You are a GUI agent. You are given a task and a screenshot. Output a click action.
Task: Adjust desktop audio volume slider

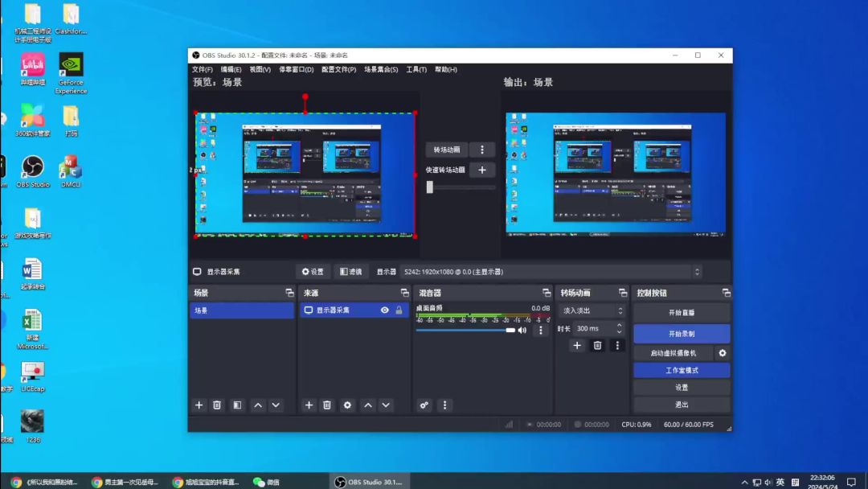coord(465,330)
